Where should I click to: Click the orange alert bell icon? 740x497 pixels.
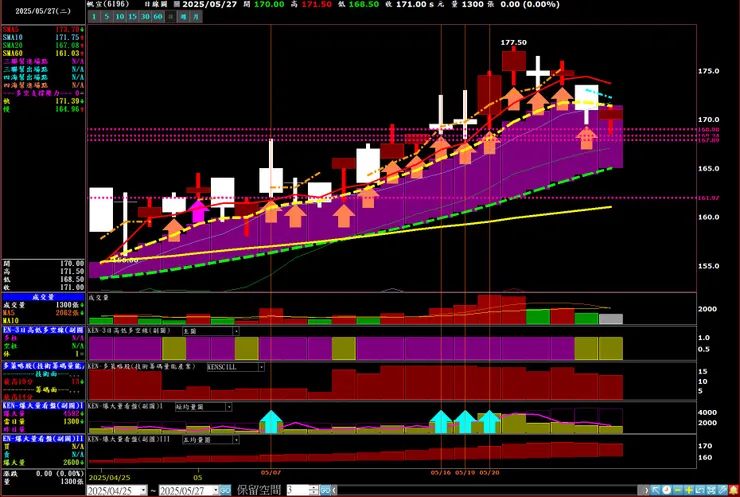tap(733, 491)
